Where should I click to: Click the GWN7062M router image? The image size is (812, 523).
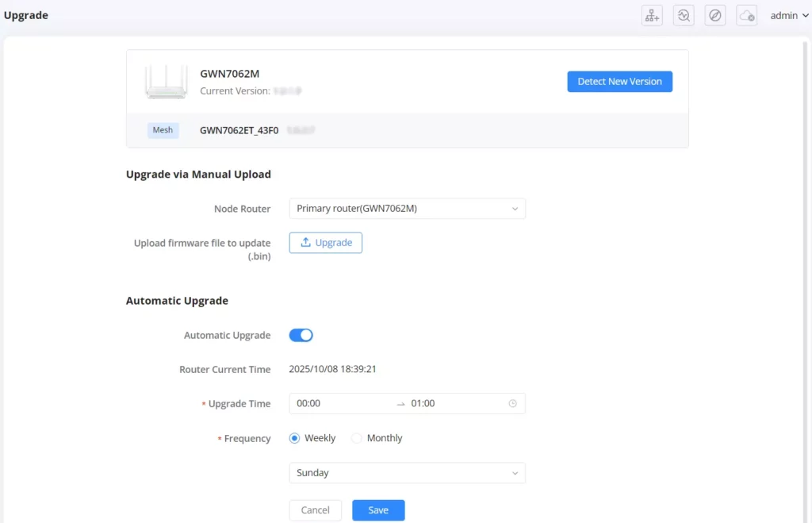(x=166, y=82)
